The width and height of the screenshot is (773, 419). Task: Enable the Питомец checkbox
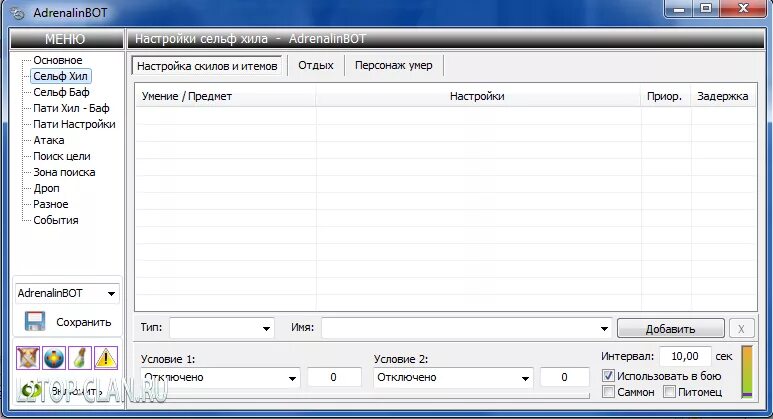click(x=669, y=392)
